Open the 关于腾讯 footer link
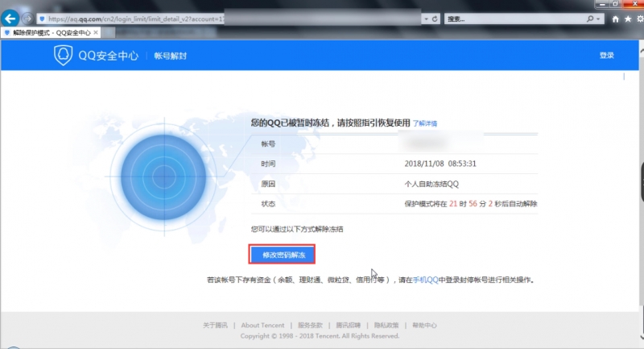This screenshot has width=644, height=349. (x=215, y=325)
